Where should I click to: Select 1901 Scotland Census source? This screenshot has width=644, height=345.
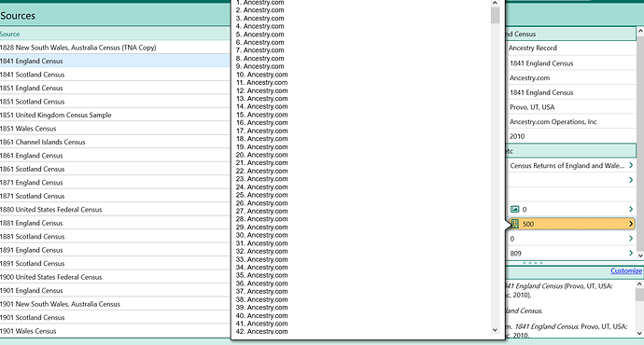[115, 318]
